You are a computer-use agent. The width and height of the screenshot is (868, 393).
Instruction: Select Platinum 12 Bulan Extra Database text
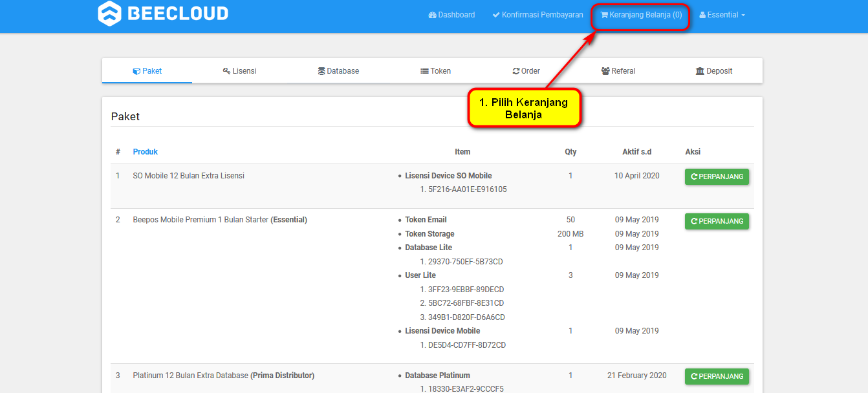[x=191, y=376]
